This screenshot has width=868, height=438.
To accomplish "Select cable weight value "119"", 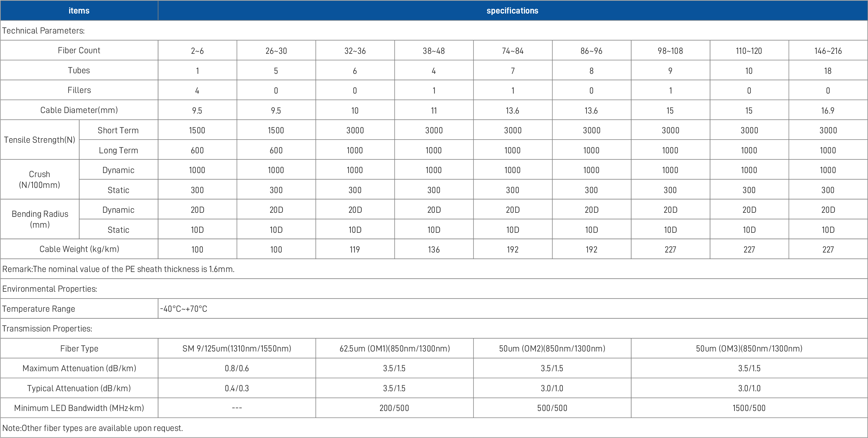I will click(355, 249).
